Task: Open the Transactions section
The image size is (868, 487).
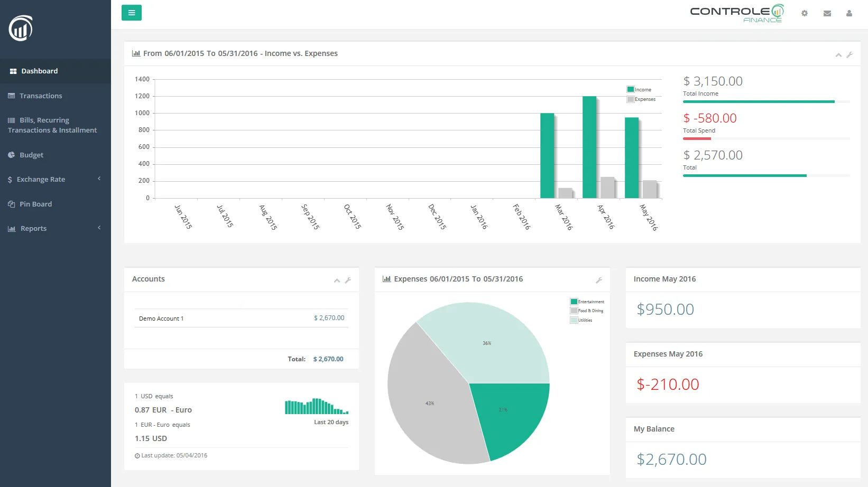Action: tap(40, 96)
